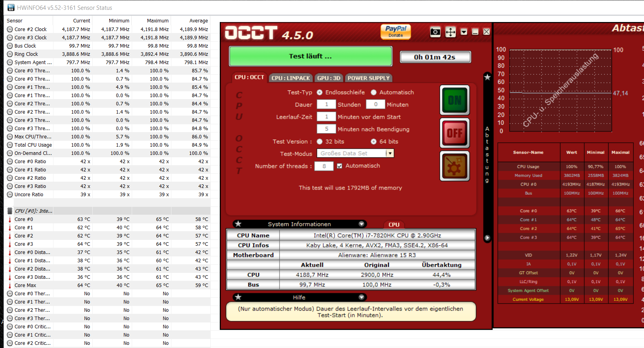644x348 pixels.
Task: Click Current Voltage row in OCCT sensor table
Action: click(x=565, y=299)
